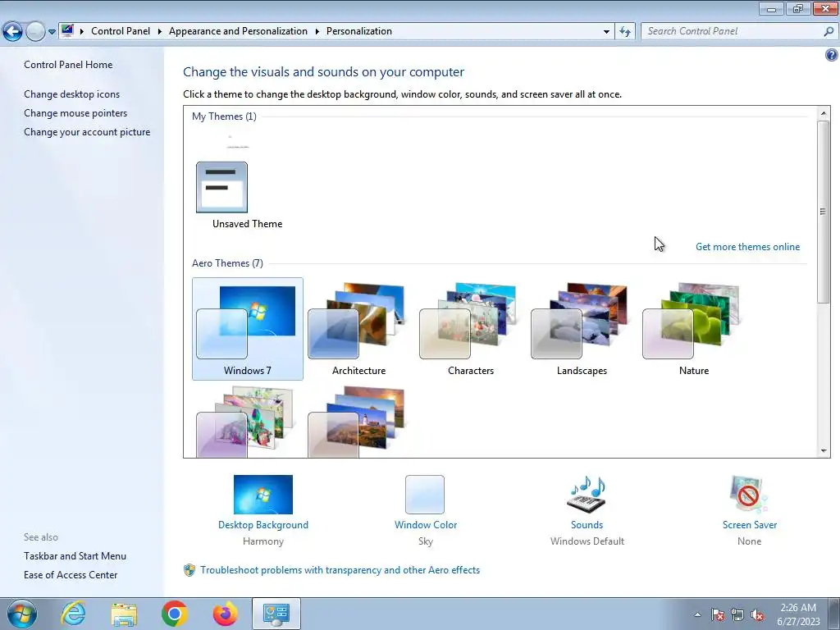This screenshot has height=630, width=840.
Task: Click the Harmony background label
Action: [x=263, y=541]
